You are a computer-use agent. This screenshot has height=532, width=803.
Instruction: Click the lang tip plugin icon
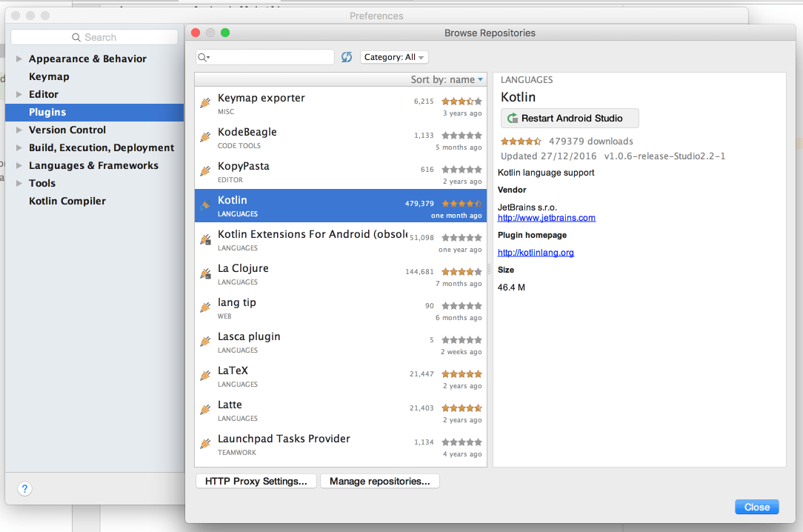[x=205, y=307]
